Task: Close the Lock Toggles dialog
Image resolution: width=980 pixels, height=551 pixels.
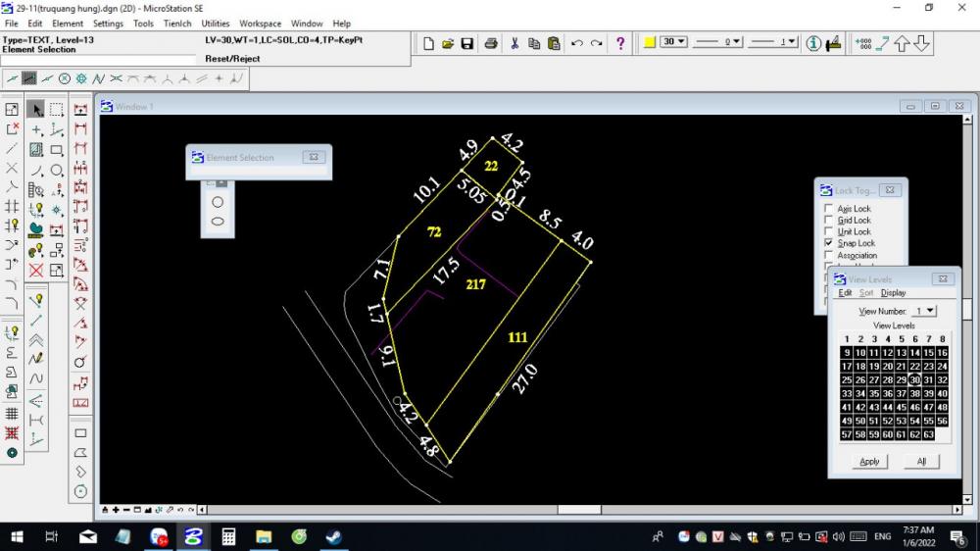Action: (x=890, y=190)
